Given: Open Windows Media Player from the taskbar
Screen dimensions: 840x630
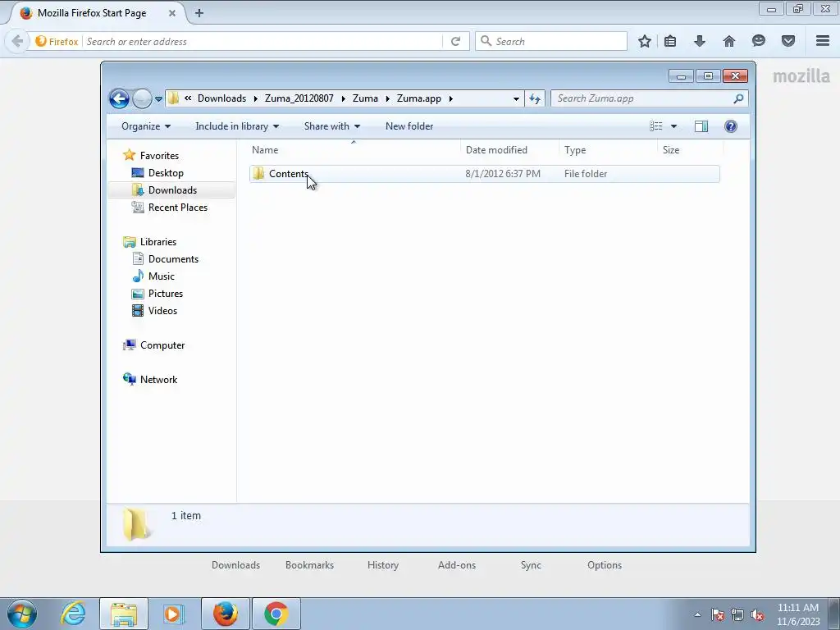Looking at the screenshot, I should pos(173,614).
